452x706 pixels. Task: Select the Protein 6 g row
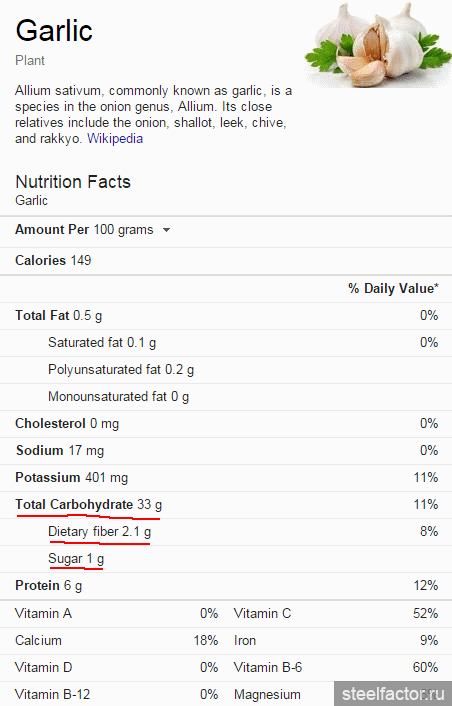(x=226, y=586)
